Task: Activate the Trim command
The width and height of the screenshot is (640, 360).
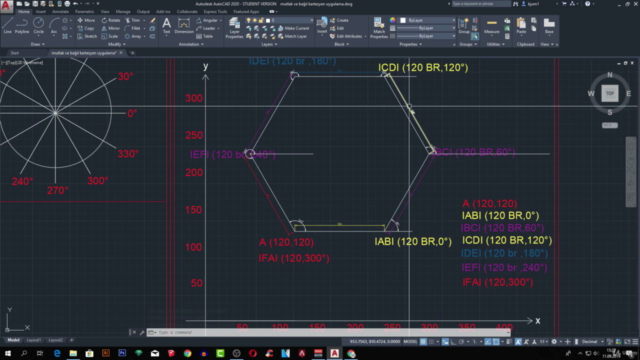Action: [133, 20]
